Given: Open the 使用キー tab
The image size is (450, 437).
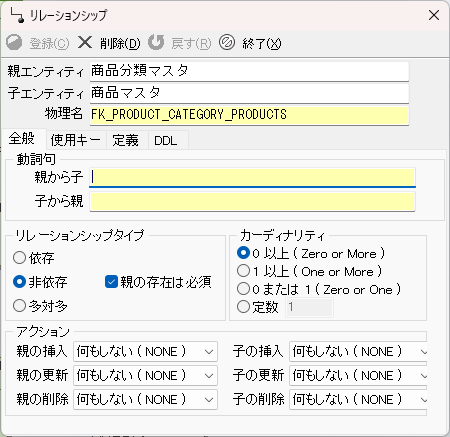Looking at the screenshot, I should 76,140.
